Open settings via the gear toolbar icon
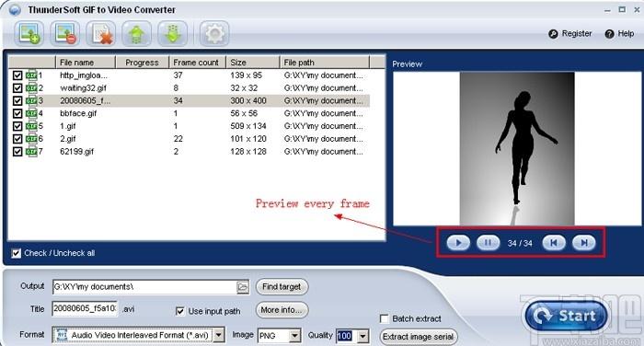 (x=214, y=33)
